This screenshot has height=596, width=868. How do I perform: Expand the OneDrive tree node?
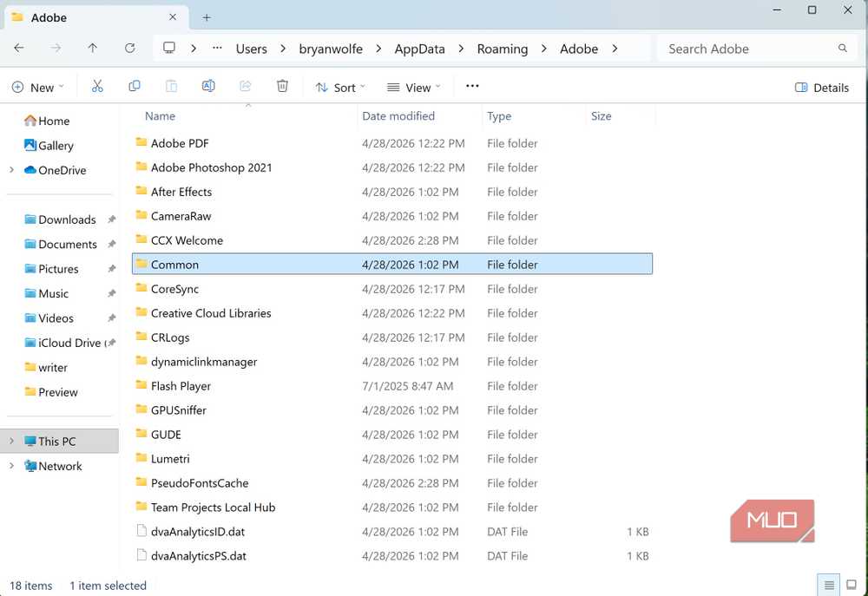click(11, 170)
